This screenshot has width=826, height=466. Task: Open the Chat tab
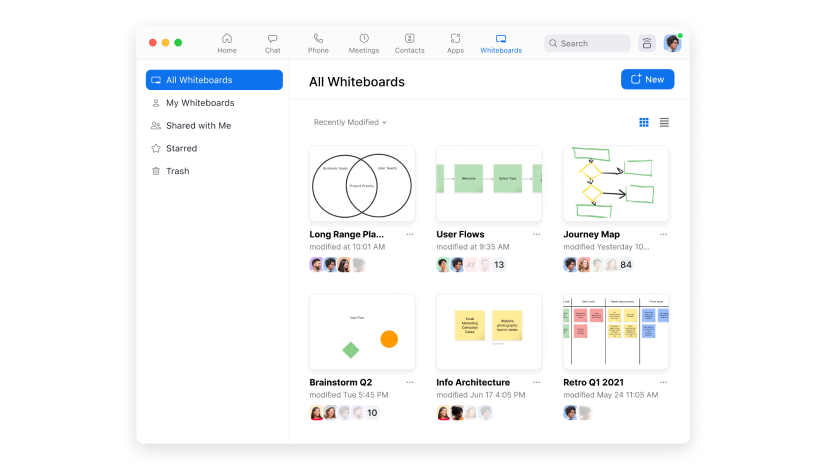(x=272, y=44)
